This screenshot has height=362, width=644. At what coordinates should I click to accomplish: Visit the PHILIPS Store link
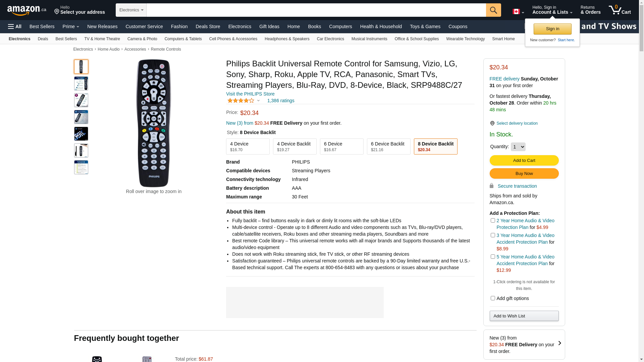250,94
